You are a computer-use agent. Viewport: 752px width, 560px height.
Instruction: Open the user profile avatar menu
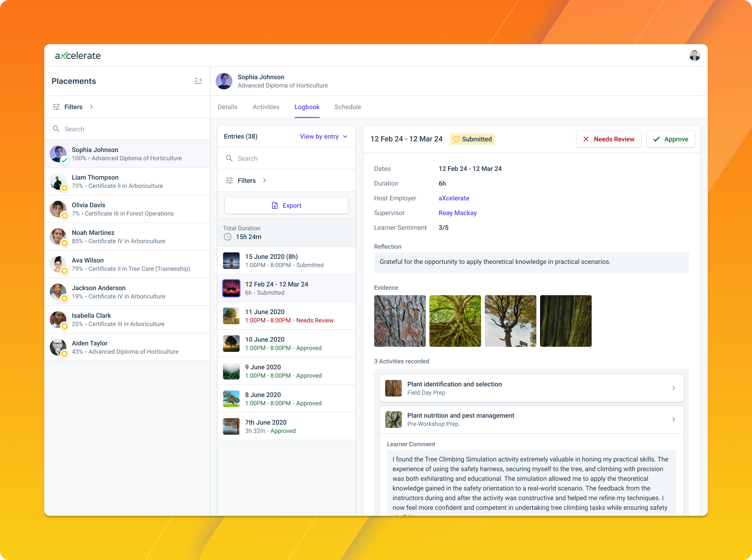(x=694, y=55)
